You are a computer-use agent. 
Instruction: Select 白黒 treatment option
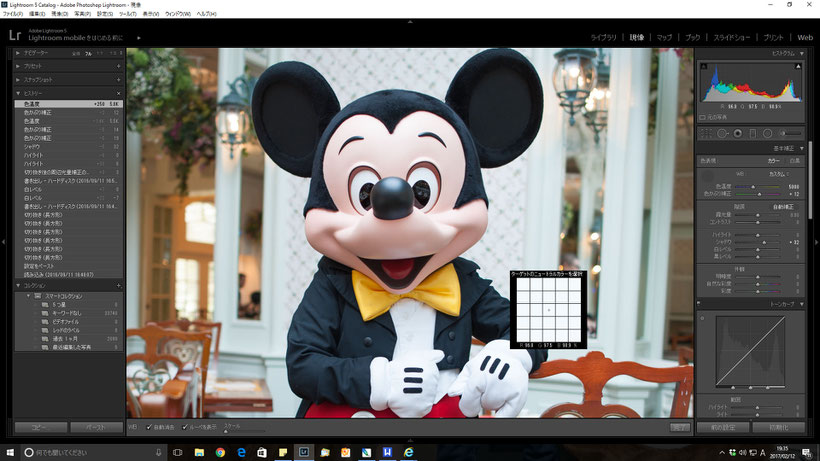[x=795, y=161]
